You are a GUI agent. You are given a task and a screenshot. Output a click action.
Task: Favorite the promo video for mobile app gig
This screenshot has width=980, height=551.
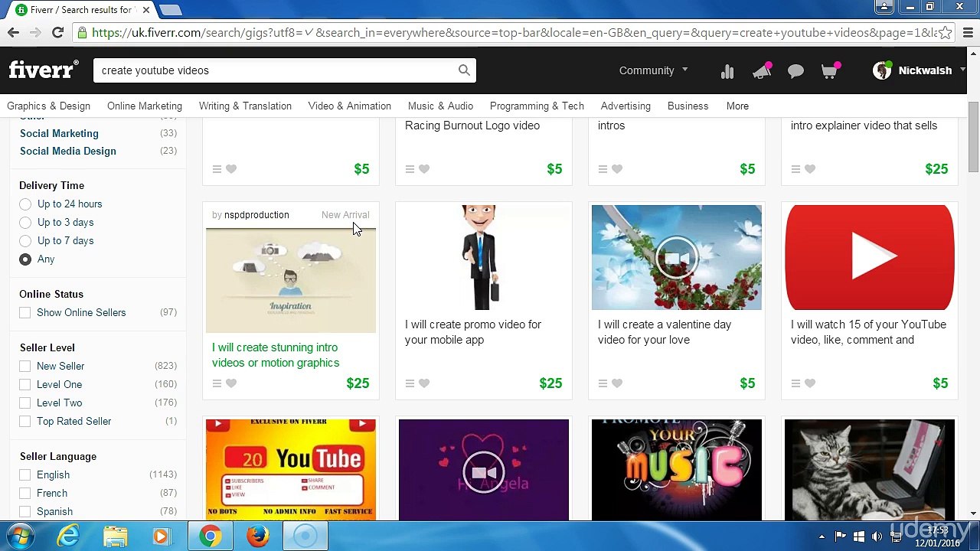(424, 383)
